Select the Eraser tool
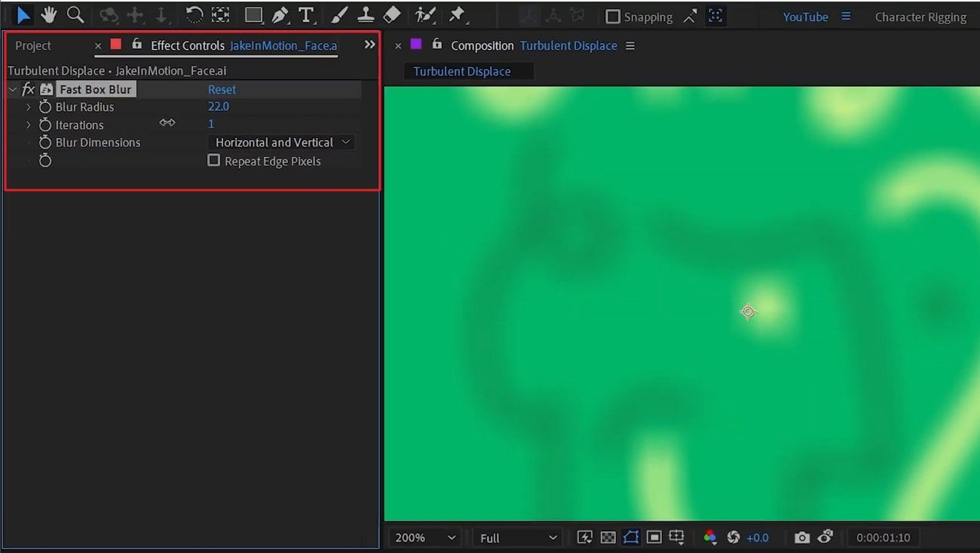The image size is (980, 553). 392,15
